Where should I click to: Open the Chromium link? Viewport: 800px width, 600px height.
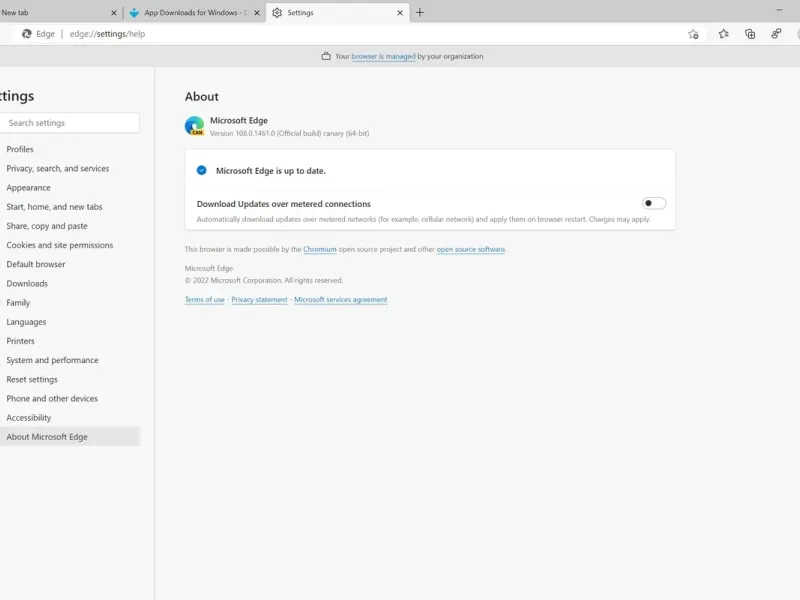(x=320, y=249)
